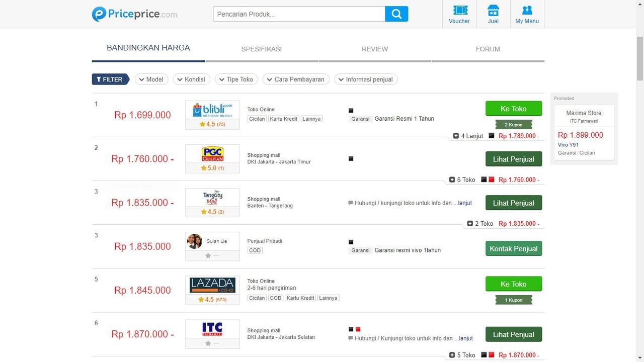Expand the Tipe Toko filter dropdown
The width and height of the screenshot is (644, 362).
[x=236, y=79]
